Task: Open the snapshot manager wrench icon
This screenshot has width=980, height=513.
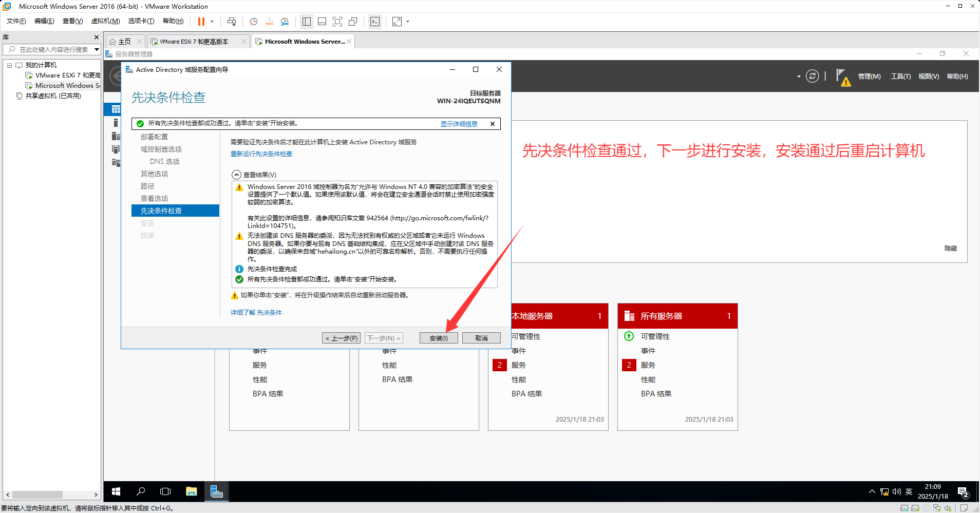Action: (285, 22)
